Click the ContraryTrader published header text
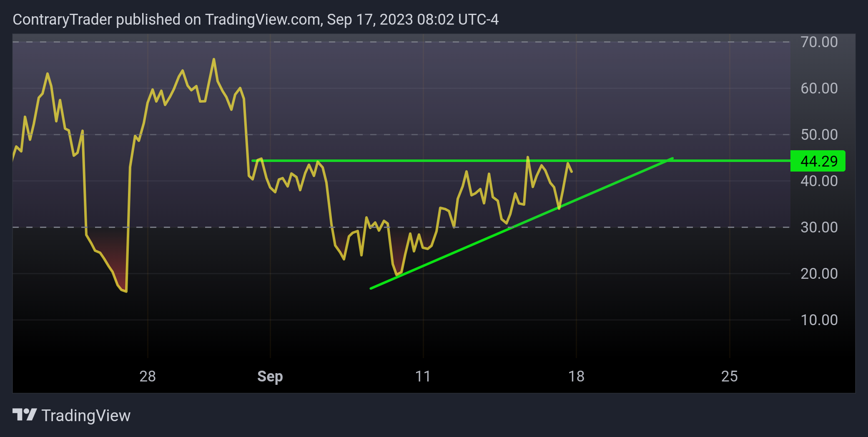The height and width of the screenshot is (437, 868). 256,20
